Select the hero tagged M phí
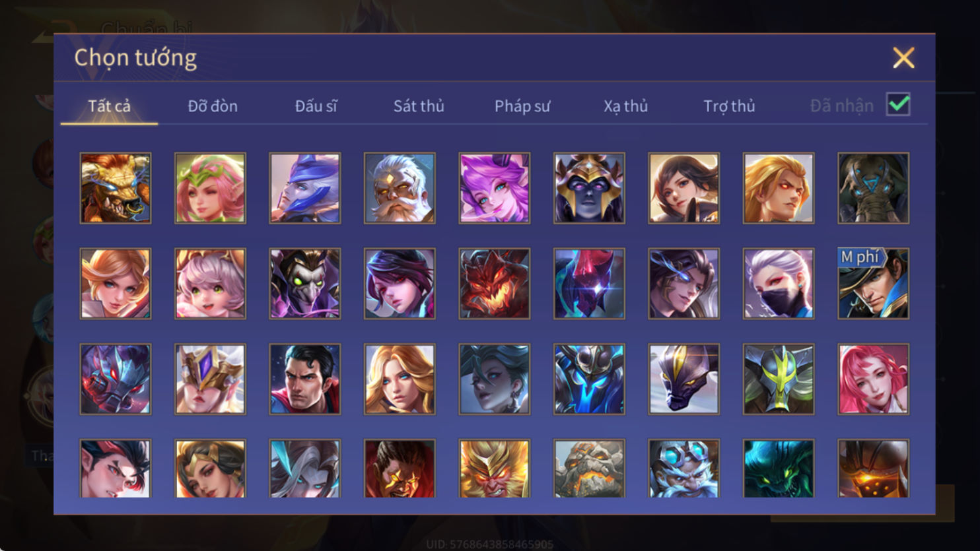The image size is (980, 551). 874,284
